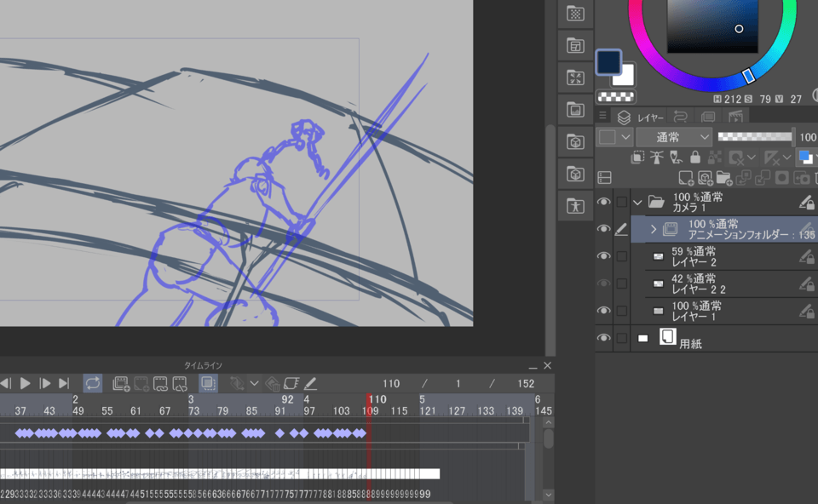Viewport: 818px width, 504px height.
Task: Open the color pattern material folder icon
Action: tap(575, 14)
